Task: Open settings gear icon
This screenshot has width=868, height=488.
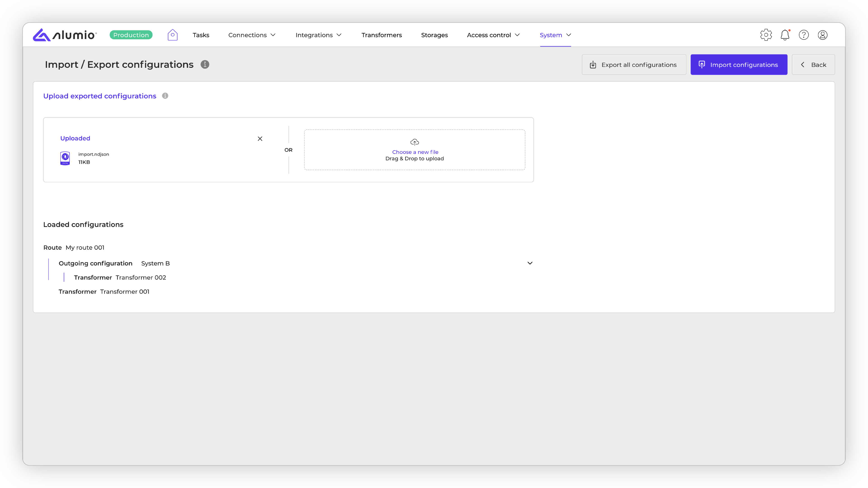Action: point(766,35)
